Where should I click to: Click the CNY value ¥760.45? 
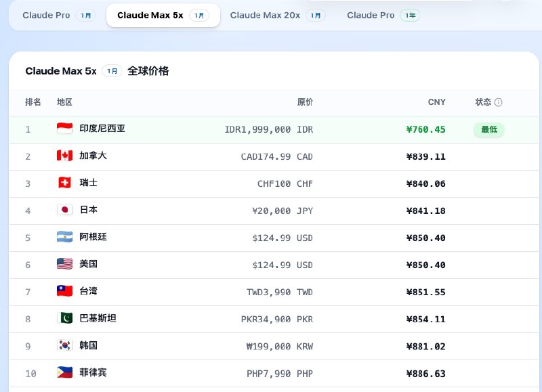pyautogui.click(x=426, y=129)
